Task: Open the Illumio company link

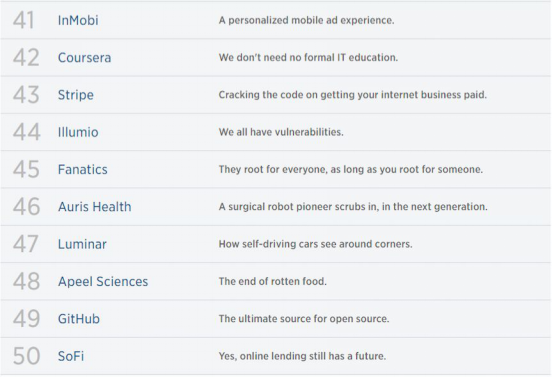Action: click(x=78, y=132)
